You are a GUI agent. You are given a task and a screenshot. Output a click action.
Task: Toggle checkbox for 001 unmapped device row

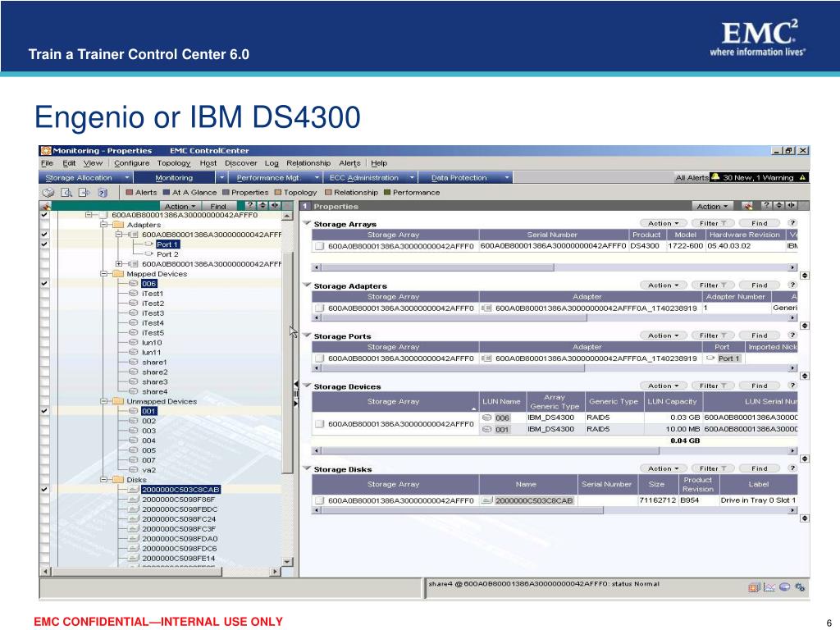point(44,411)
